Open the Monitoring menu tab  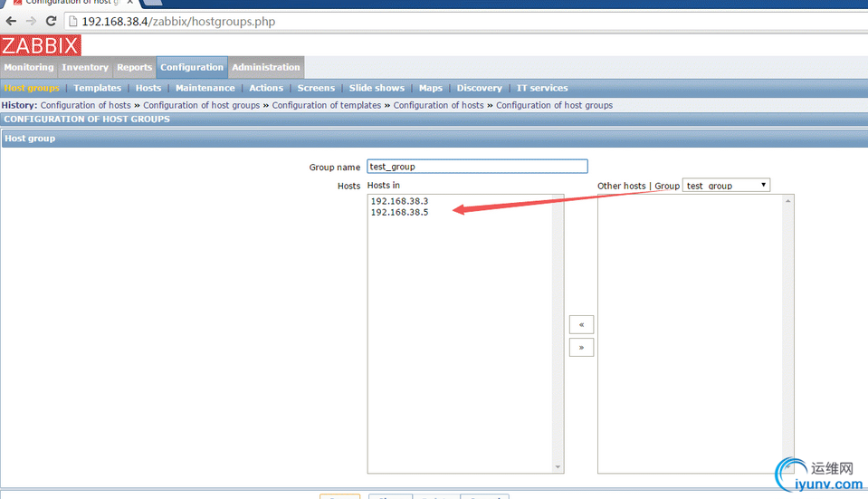pyautogui.click(x=29, y=67)
